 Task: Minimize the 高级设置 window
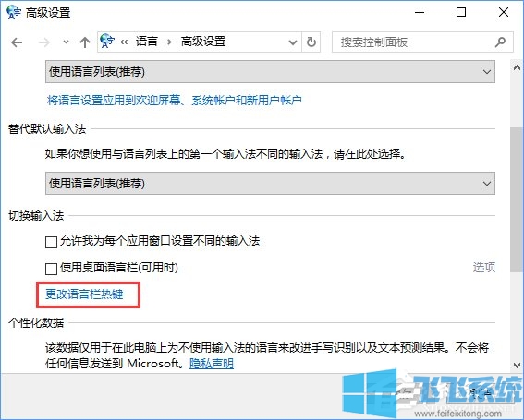click(420, 13)
